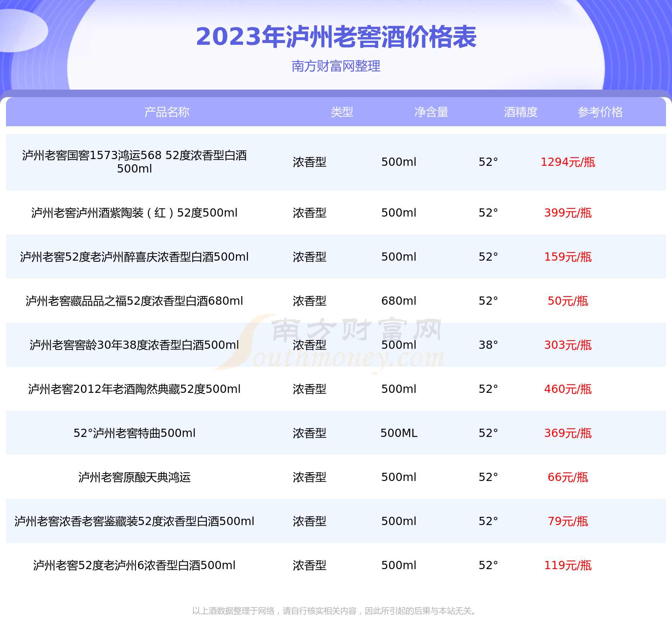Select product 52°泸州老窖特曲500ml
Image resolution: width=672 pixels, height=627 pixels.
point(134,433)
